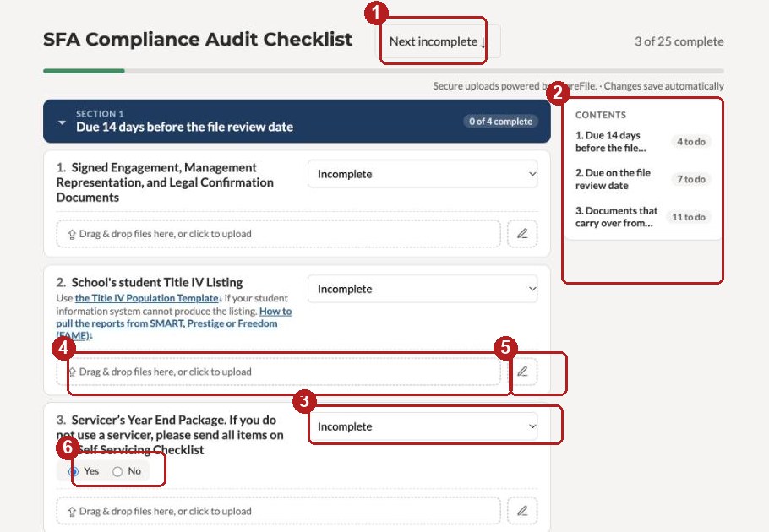Open the Title IV Population Template link
The height and width of the screenshot is (532, 769).
tap(148, 298)
